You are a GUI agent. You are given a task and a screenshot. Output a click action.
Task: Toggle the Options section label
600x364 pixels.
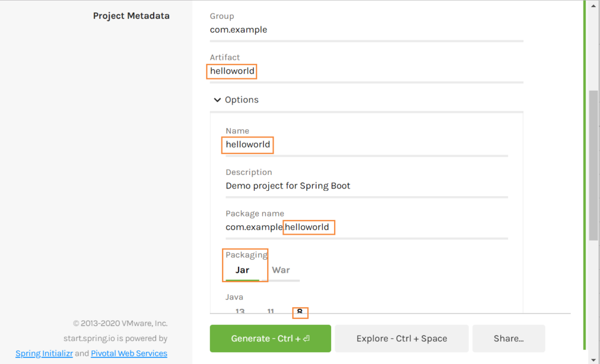click(241, 100)
